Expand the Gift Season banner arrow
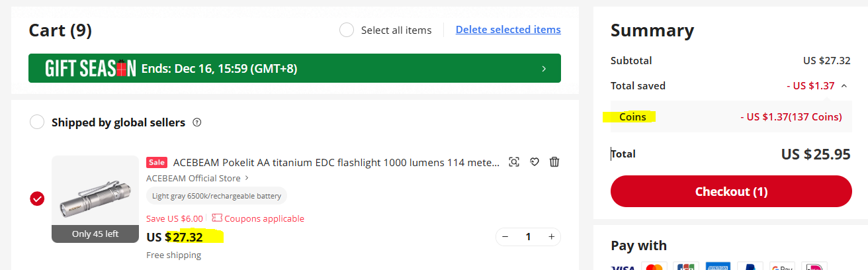This screenshot has height=270, width=868. [x=544, y=68]
